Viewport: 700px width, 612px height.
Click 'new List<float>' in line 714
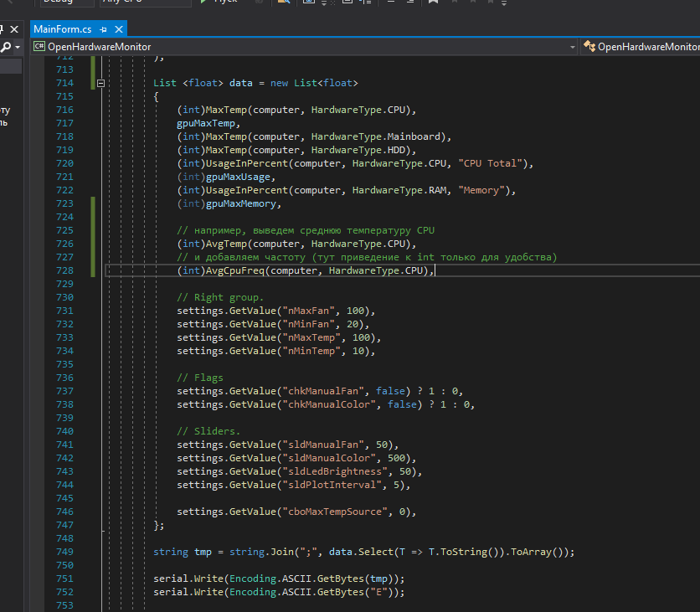314,83
